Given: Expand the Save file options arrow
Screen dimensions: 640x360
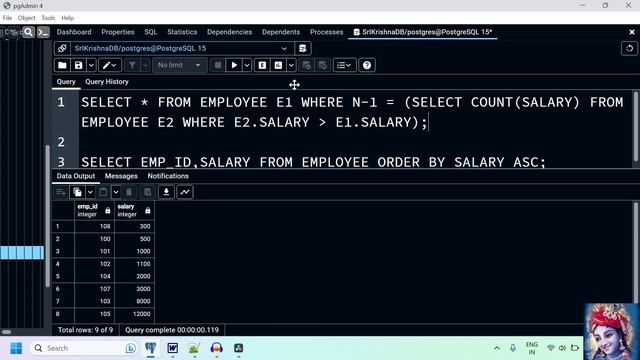Looking at the screenshot, I should pos(91,65).
